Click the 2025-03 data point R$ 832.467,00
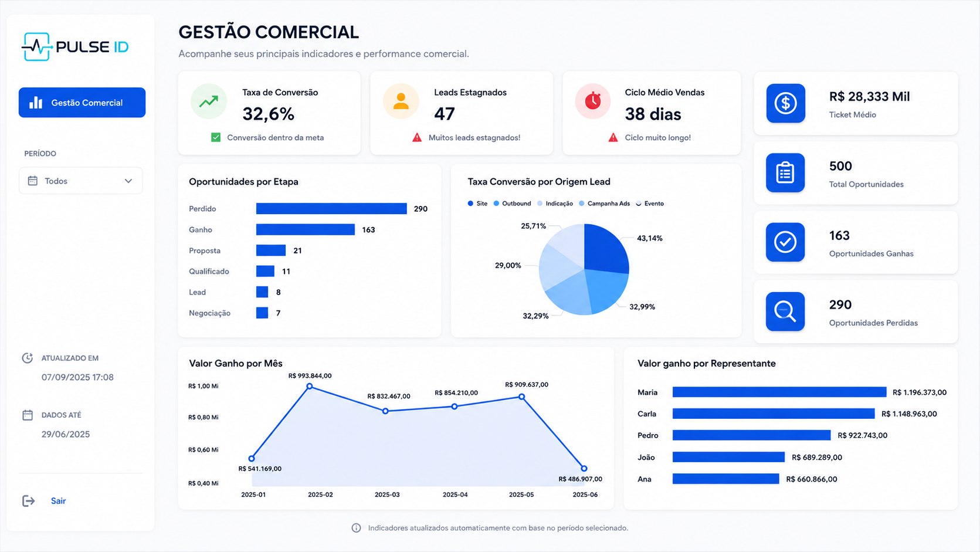This screenshot has height=552, width=980. click(385, 411)
